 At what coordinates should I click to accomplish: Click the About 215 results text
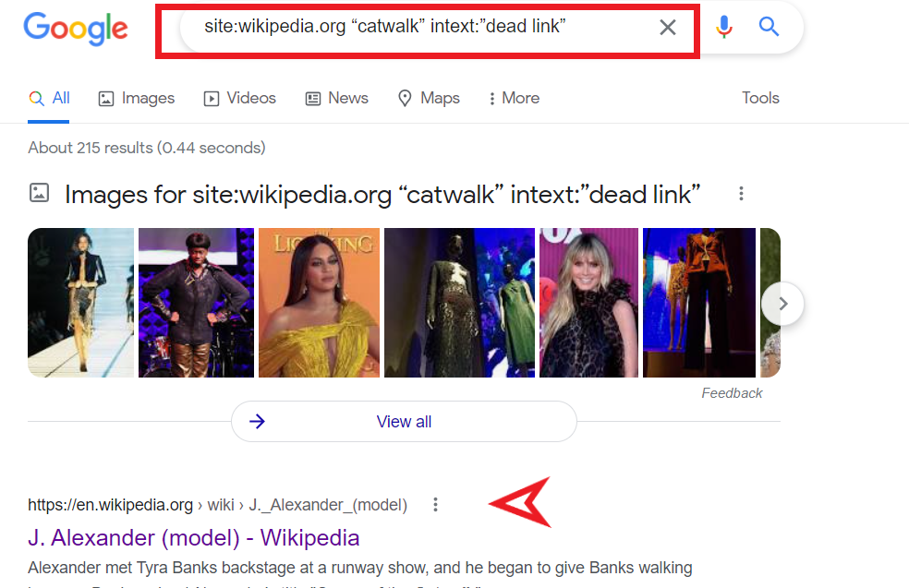147,148
